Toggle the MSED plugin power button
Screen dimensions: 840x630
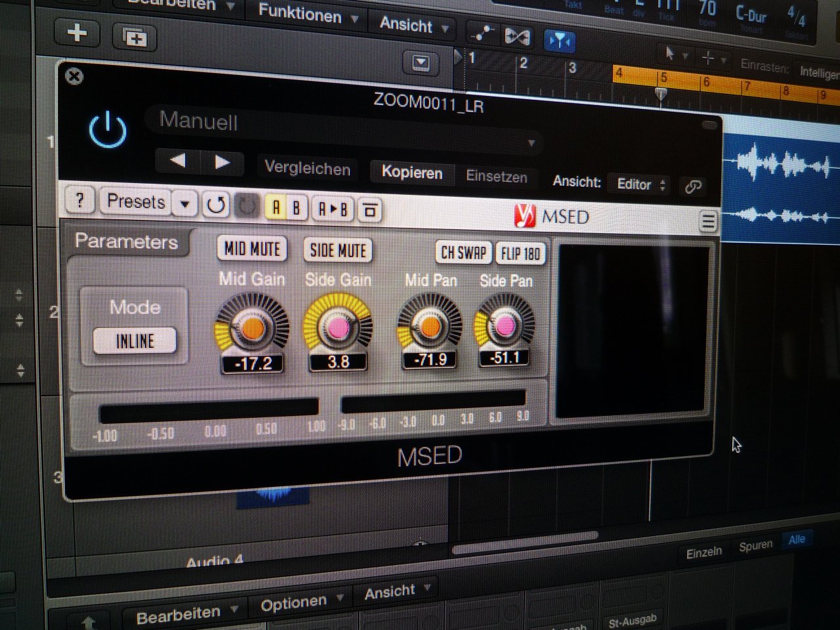108,129
